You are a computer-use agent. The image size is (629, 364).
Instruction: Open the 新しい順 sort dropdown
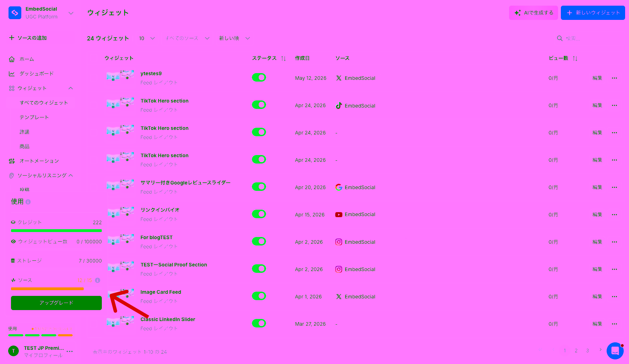[235, 38]
